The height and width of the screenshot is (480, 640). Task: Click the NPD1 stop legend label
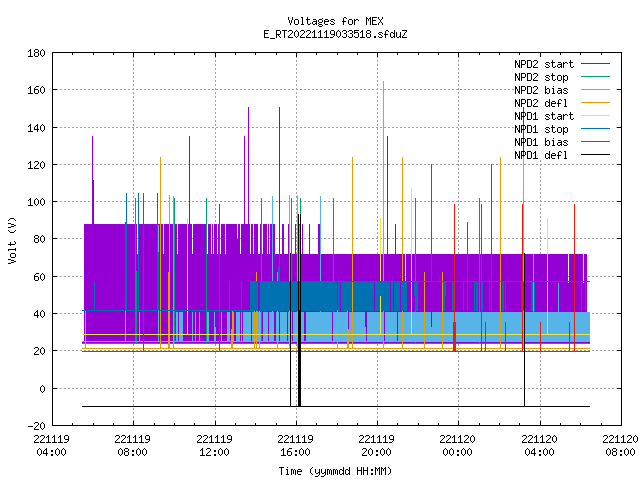coord(541,129)
